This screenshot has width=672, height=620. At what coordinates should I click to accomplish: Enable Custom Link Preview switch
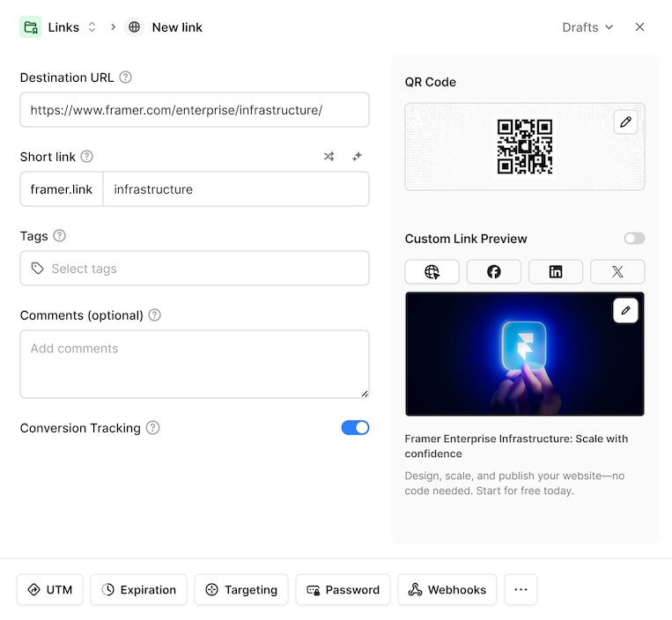coord(634,239)
